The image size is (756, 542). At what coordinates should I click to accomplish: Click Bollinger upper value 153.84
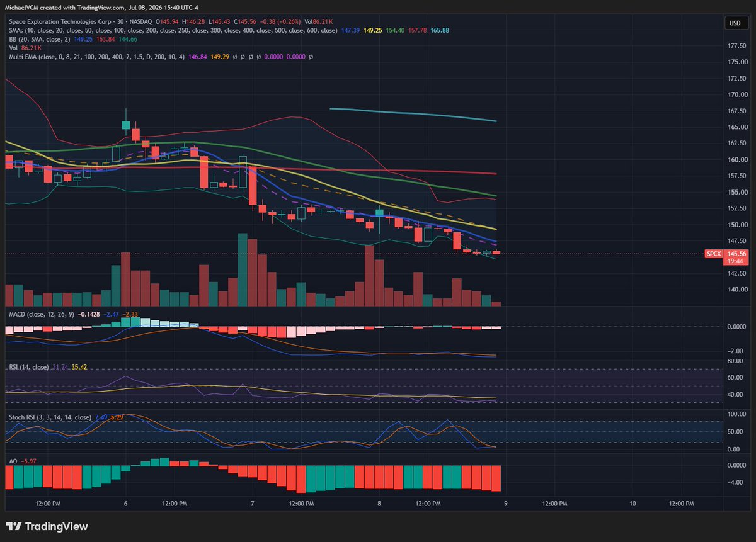pos(106,39)
